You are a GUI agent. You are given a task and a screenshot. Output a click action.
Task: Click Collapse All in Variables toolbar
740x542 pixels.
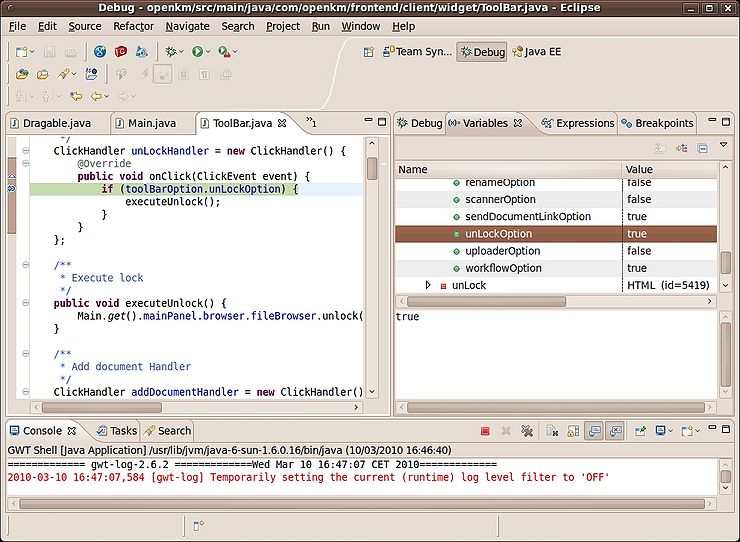point(702,148)
